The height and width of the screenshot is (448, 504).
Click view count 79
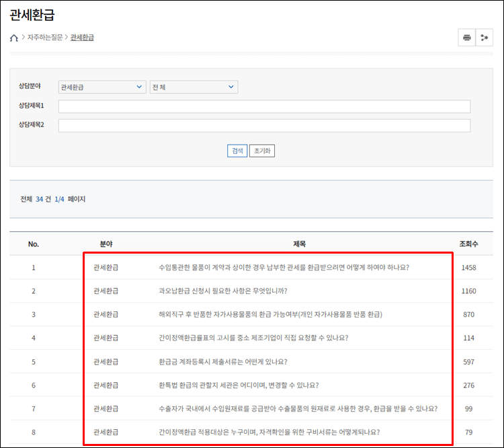click(x=468, y=433)
